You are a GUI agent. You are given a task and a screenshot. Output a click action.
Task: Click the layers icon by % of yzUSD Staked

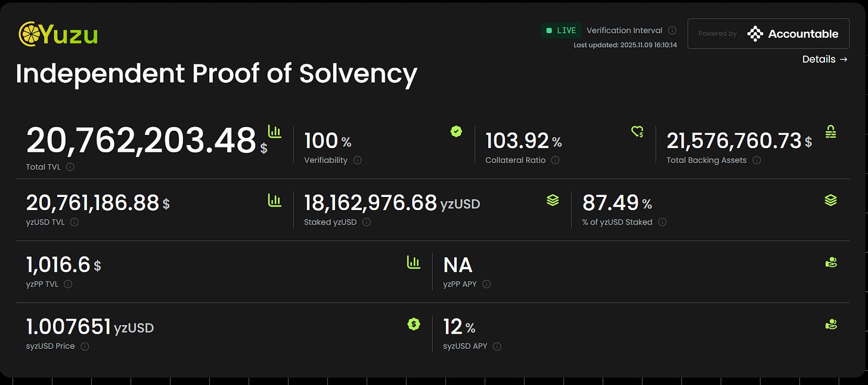pyautogui.click(x=830, y=201)
